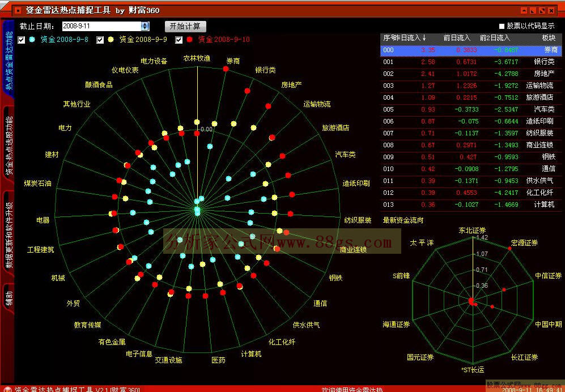565x392 pixels.
Task: Sort by the 前日流入 column header
Action: click(457, 38)
